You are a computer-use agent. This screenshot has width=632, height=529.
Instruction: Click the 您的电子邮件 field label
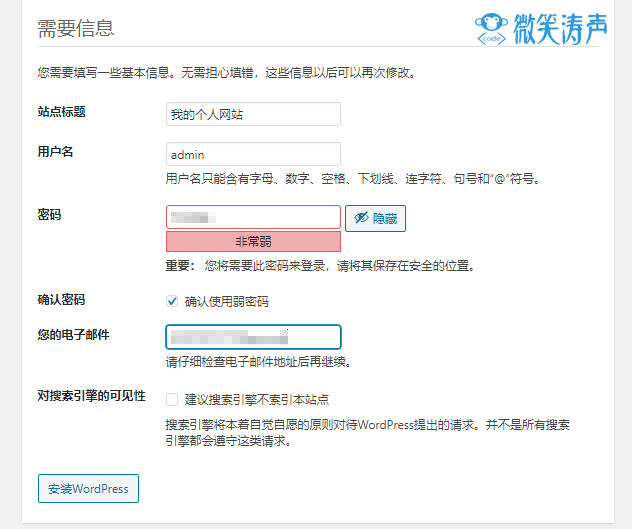click(x=73, y=334)
